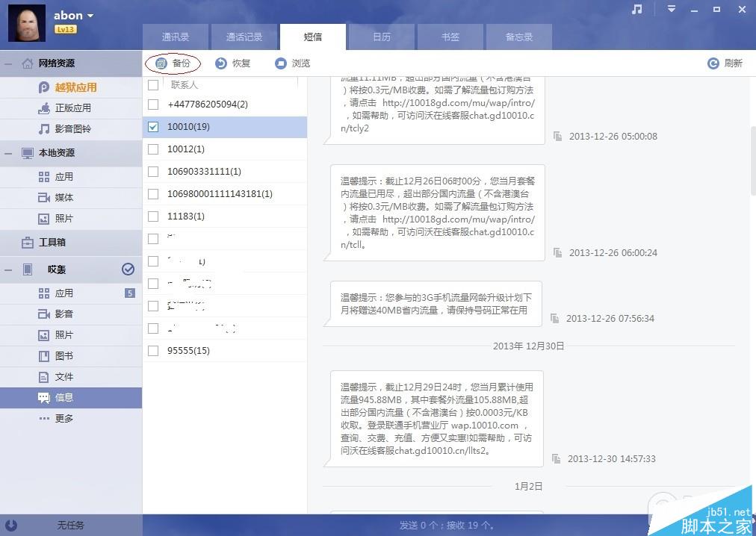Viewport: 756px width, 536px height.
Task: Collapse the 本地资源 section
Action: click(x=7, y=153)
